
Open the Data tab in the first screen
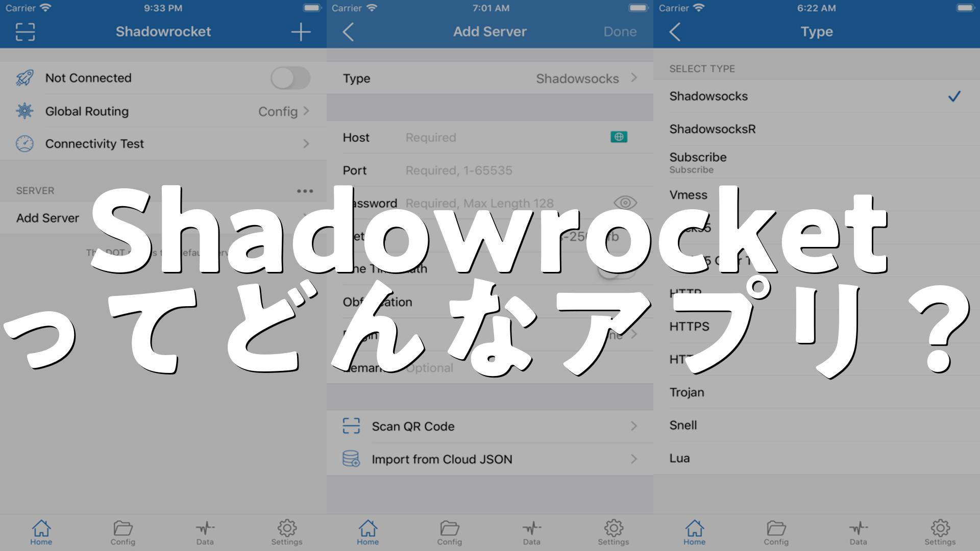tap(205, 533)
